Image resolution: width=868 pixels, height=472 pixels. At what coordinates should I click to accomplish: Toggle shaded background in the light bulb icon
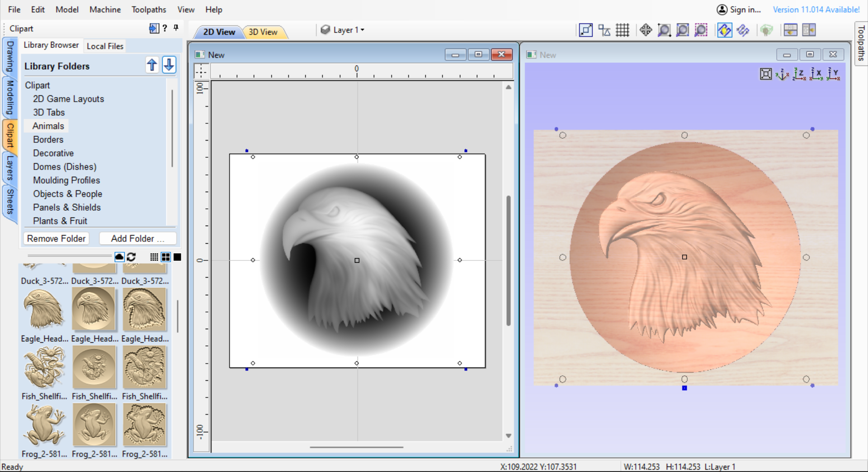pyautogui.click(x=724, y=30)
